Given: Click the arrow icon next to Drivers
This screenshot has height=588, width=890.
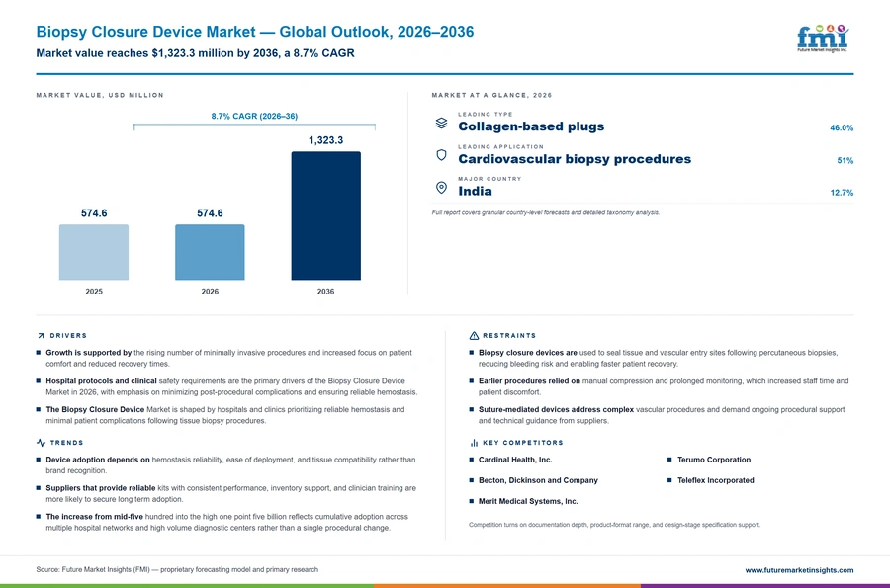Looking at the screenshot, I should pyautogui.click(x=41, y=336).
